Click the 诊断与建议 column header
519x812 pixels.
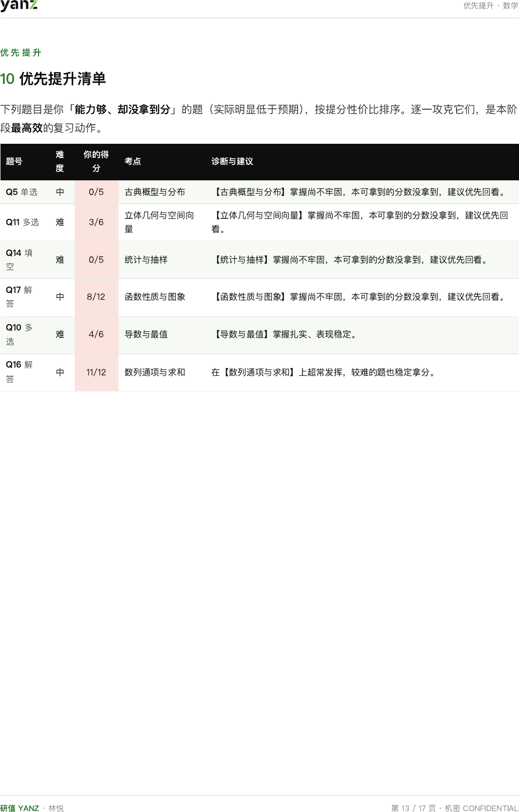[232, 161]
